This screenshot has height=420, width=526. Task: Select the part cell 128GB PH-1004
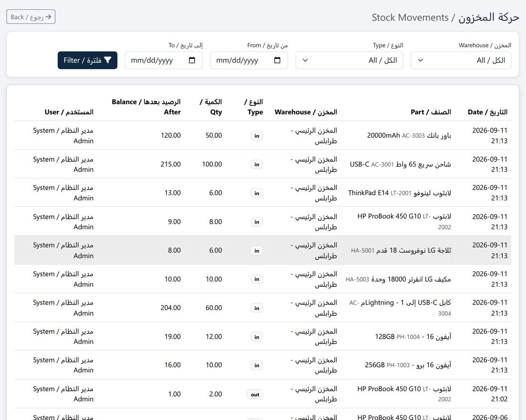[413, 337]
